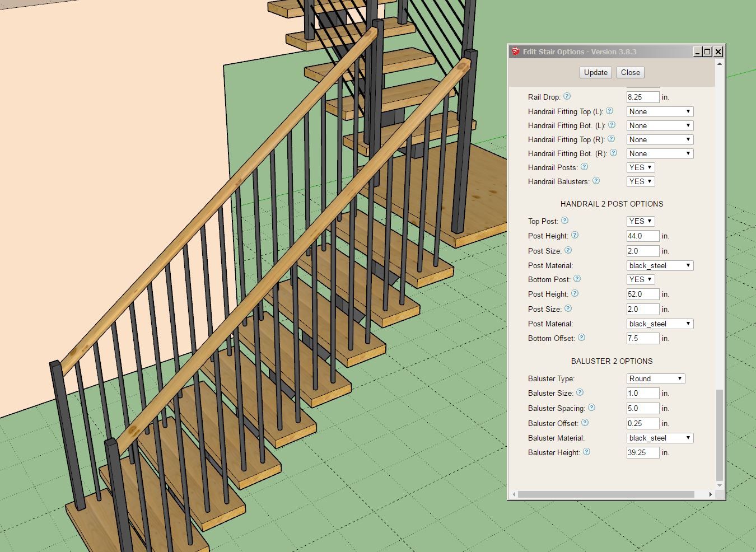Click help icon beside Handrail Fitting Bot. (R)

tap(613, 153)
